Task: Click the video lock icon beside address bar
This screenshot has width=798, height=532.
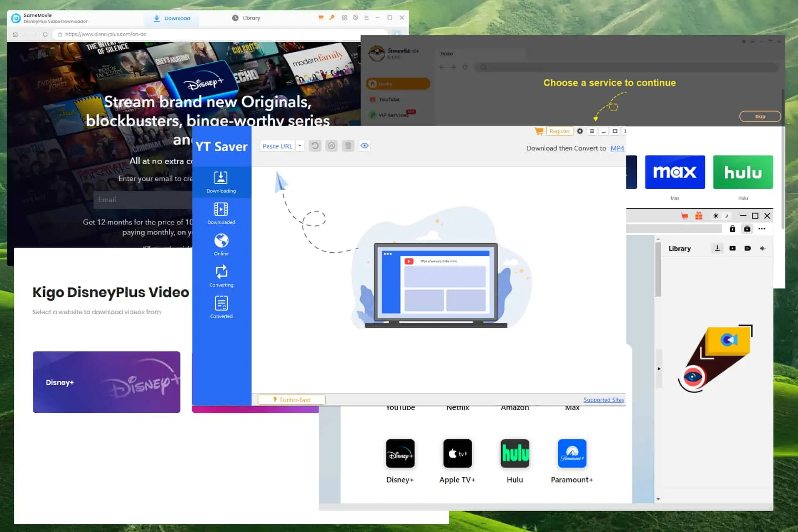Action: tap(747, 229)
